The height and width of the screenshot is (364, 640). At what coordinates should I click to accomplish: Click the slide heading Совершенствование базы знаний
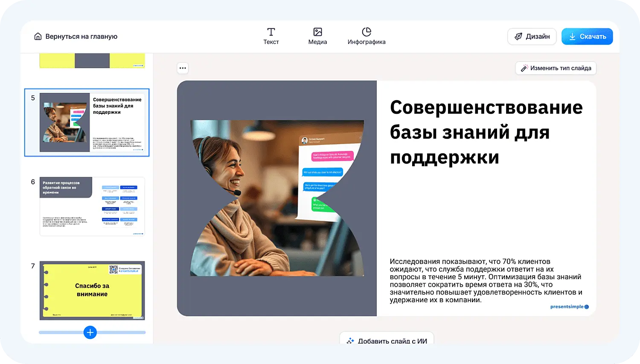(486, 132)
